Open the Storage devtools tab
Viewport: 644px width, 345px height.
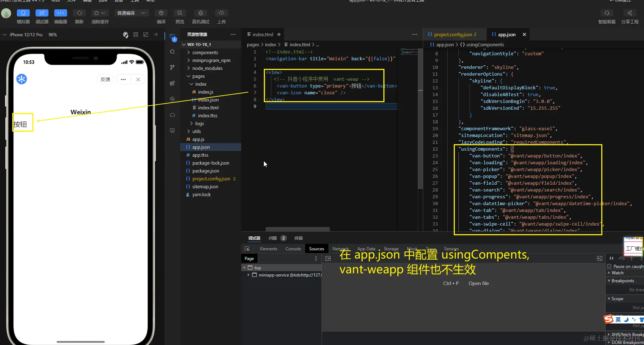point(391,249)
